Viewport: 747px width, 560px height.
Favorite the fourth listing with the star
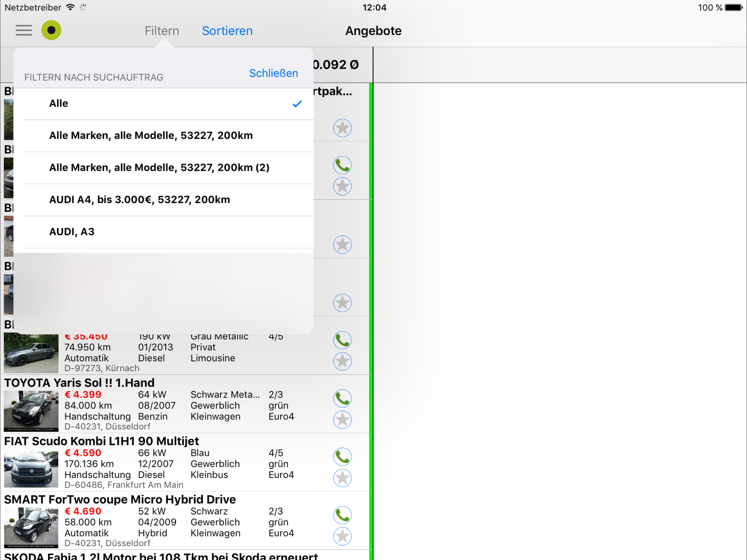coord(342,303)
